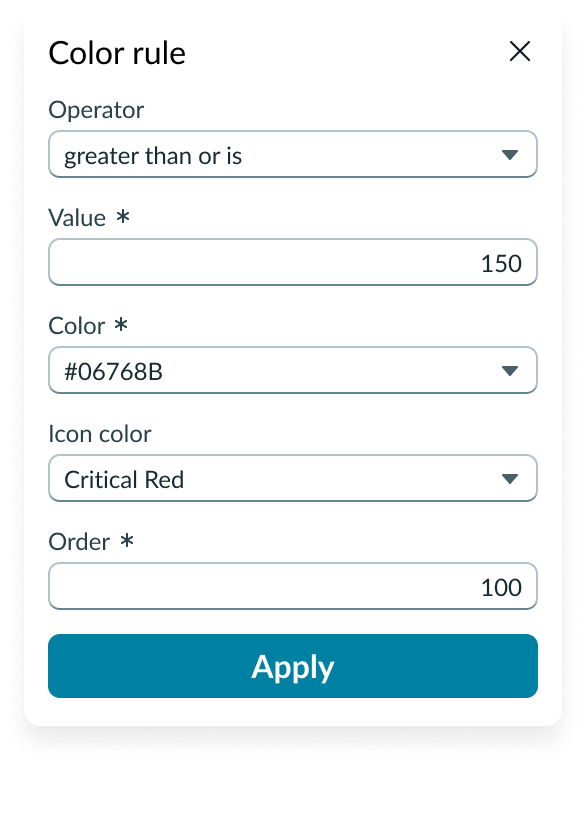This screenshot has width=586, height=826.
Task: Open the Icon color dropdown
Action: click(292, 478)
